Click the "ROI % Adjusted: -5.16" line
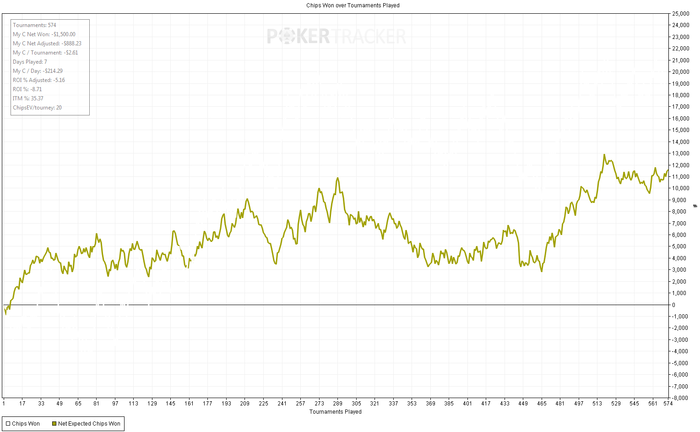 tap(39, 80)
